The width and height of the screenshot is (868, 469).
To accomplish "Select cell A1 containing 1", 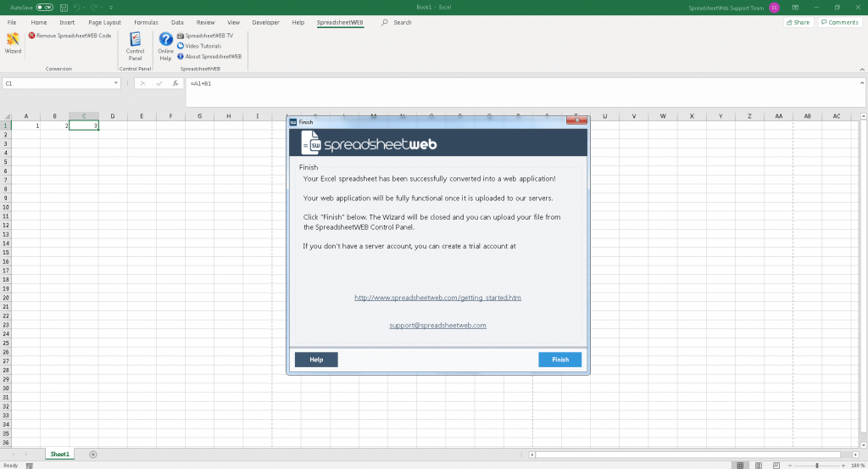I will [x=26, y=126].
